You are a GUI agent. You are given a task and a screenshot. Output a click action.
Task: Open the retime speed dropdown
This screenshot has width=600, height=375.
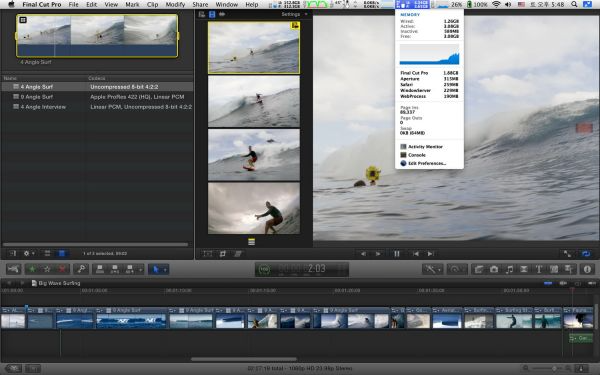[x=457, y=269]
